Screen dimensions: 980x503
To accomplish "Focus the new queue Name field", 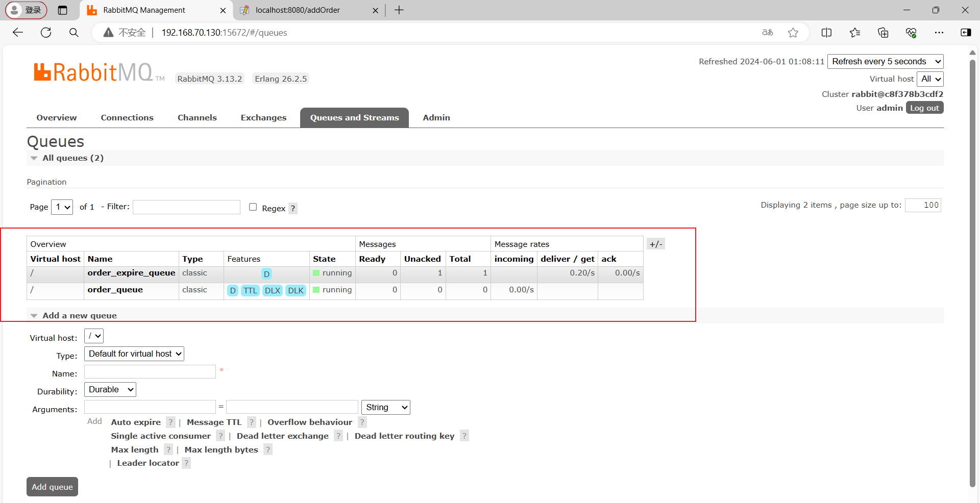I will pos(150,371).
